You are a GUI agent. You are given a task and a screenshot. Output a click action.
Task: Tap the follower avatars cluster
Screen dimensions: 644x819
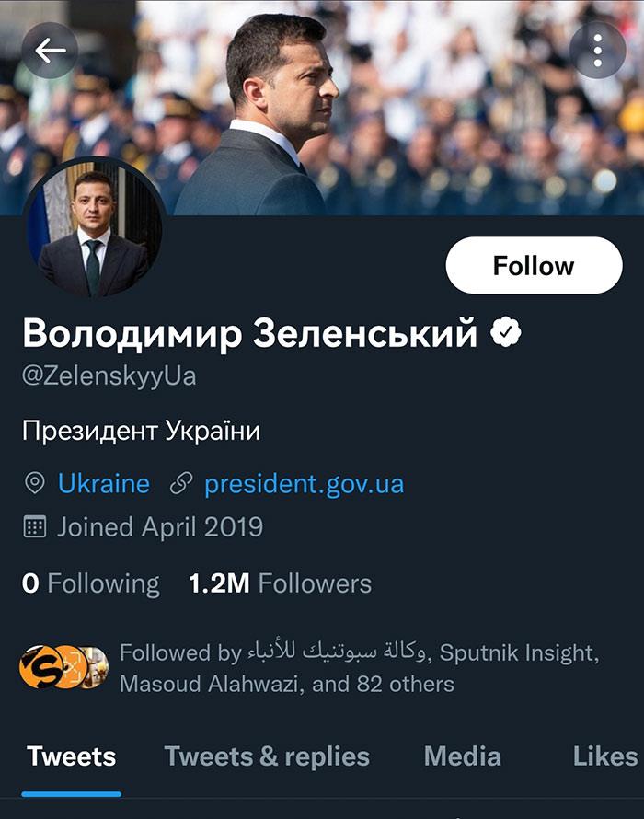pos(63,668)
